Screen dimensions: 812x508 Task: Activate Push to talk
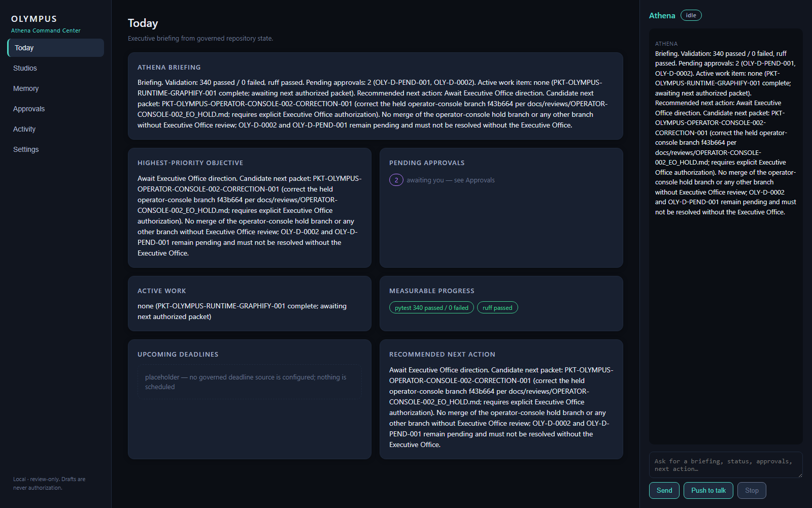[708, 490]
